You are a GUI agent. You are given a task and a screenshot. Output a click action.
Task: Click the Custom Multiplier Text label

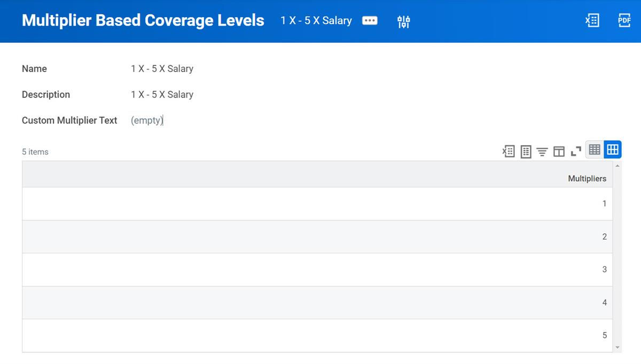pos(69,121)
